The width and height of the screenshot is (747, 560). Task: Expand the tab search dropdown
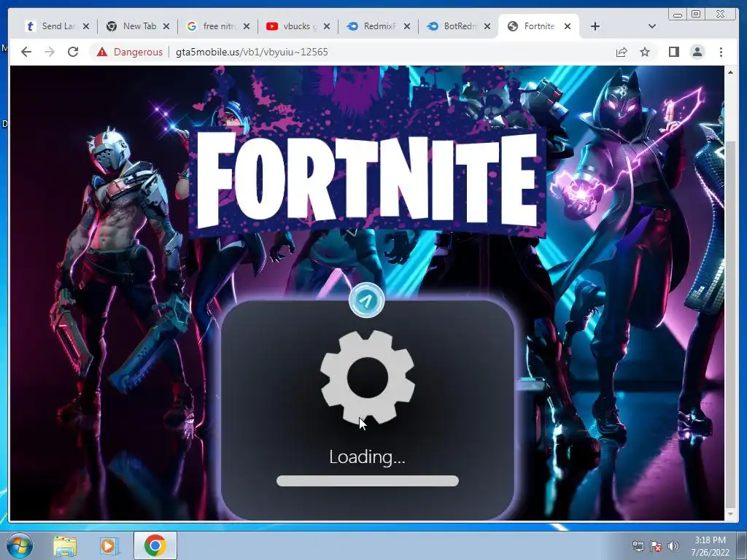pos(652,26)
